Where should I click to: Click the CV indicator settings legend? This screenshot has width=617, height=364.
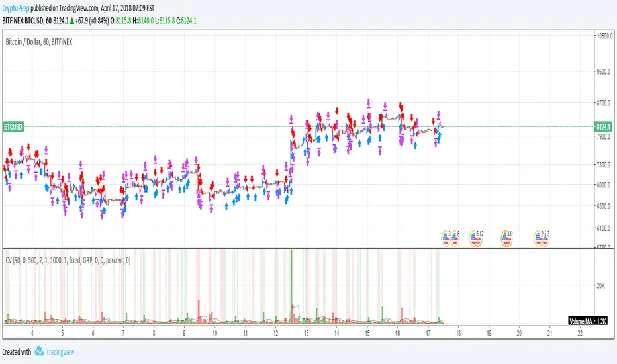pyautogui.click(x=68, y=260)
